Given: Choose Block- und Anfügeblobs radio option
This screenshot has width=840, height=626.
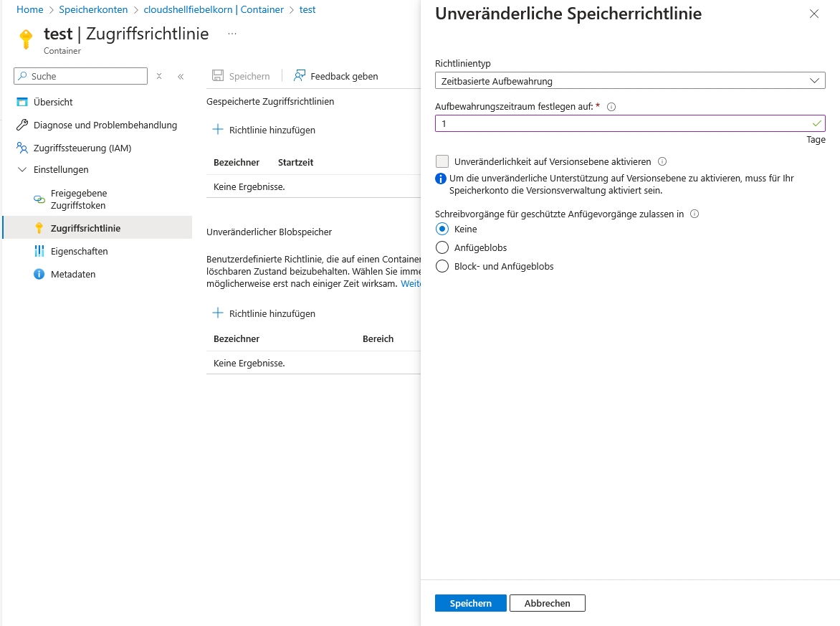Looking at the screenshot, I should click(442, 266).
